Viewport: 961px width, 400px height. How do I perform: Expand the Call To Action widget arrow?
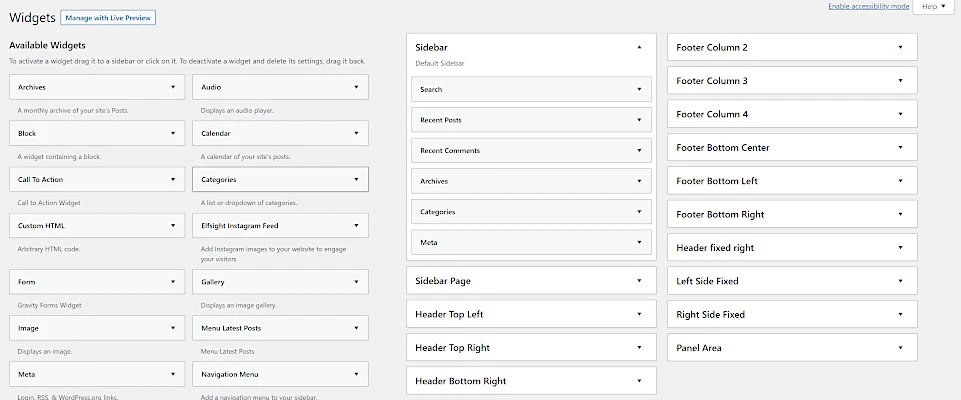[x=173, y=179]
